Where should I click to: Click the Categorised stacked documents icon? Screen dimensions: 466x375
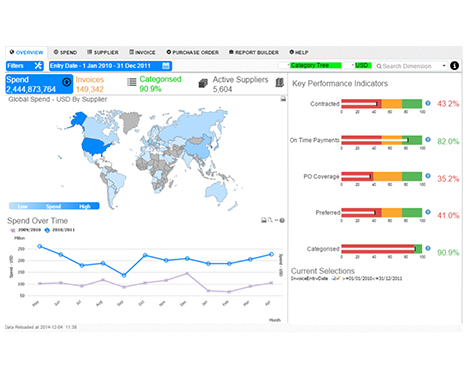pyautogui.click(x=203, y=83)
